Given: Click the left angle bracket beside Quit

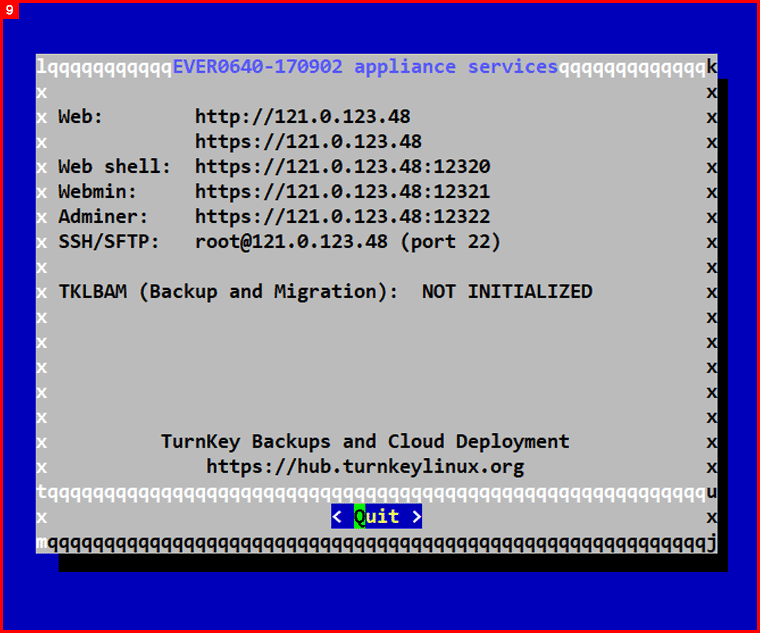Looking at the screenshot, I should pos(337,517).
